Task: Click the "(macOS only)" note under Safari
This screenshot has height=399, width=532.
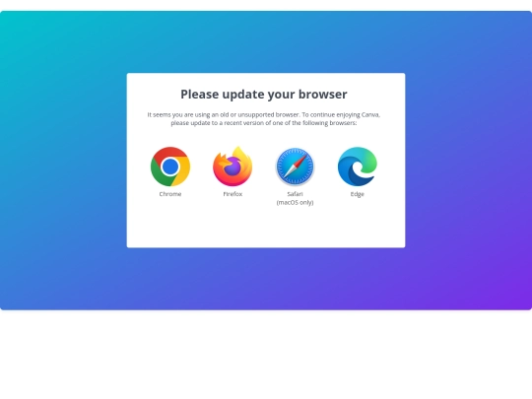Action: tap(295, 203)
